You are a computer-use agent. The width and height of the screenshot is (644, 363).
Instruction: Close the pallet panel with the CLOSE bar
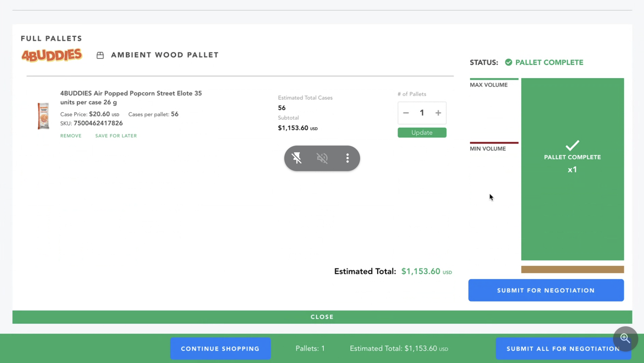point(322,317)
